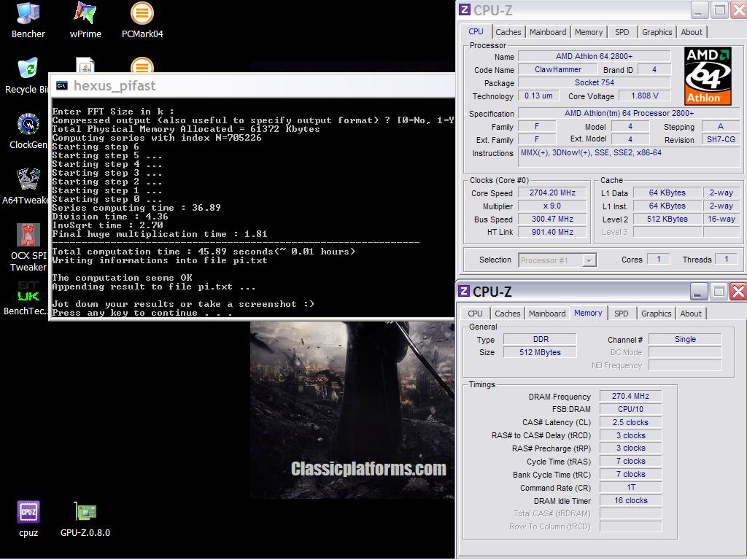Click the Classicplatforms.com wallpaper image

(x=352, y=410)
